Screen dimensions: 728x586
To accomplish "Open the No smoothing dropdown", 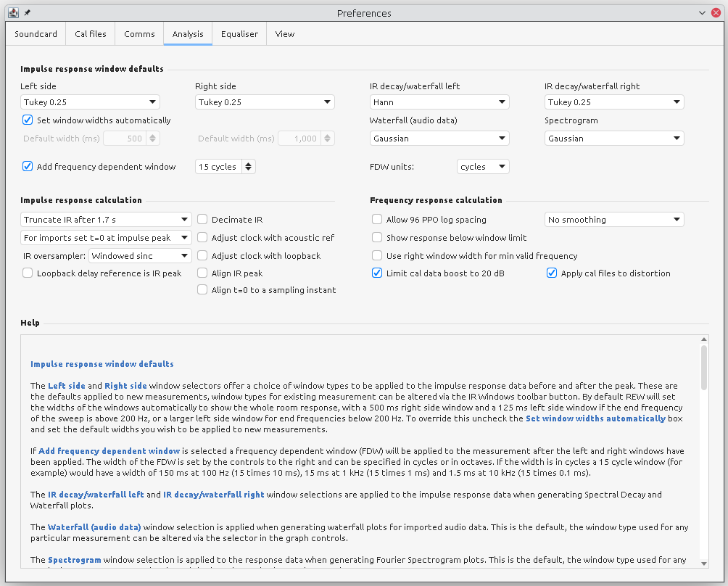I will click(614, 220).
